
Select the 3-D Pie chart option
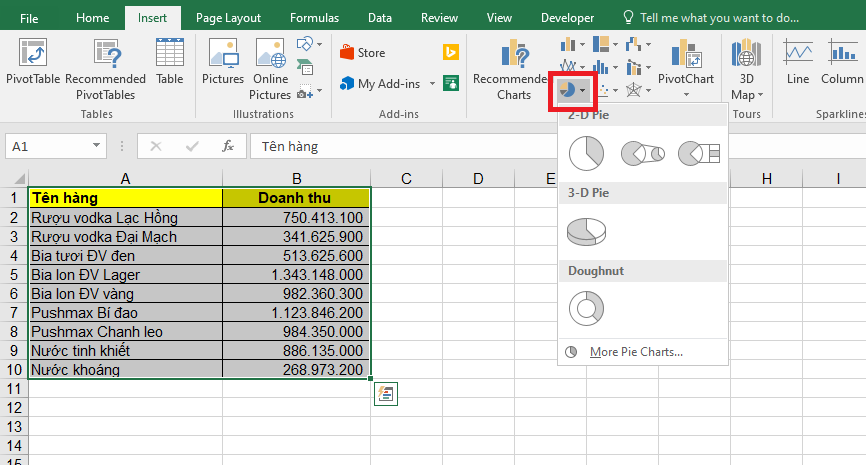(x=587, y=231)
